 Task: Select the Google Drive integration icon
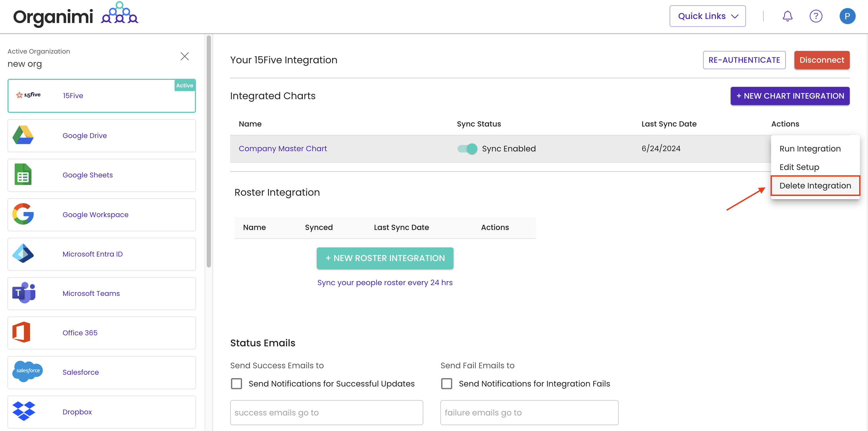(x=23, y=135)
